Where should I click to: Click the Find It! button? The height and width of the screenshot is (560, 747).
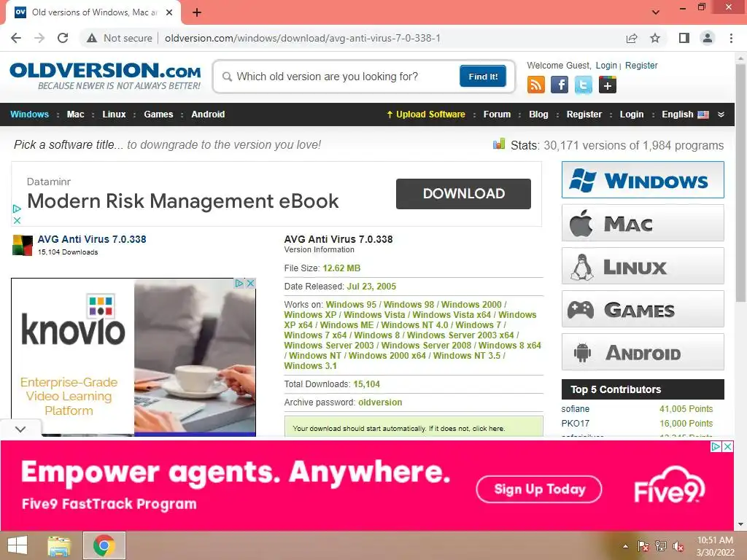[x=483, y=76]
